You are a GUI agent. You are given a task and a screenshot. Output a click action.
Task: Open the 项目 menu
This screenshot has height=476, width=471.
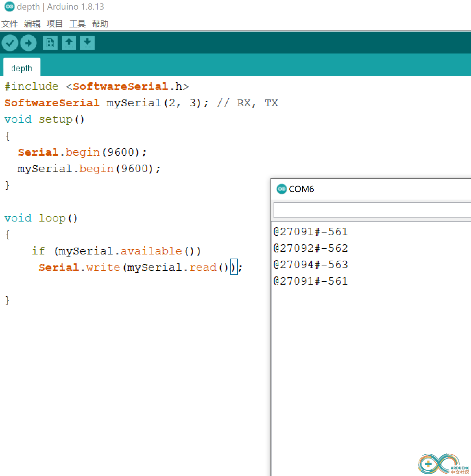[x=55, y=24]
